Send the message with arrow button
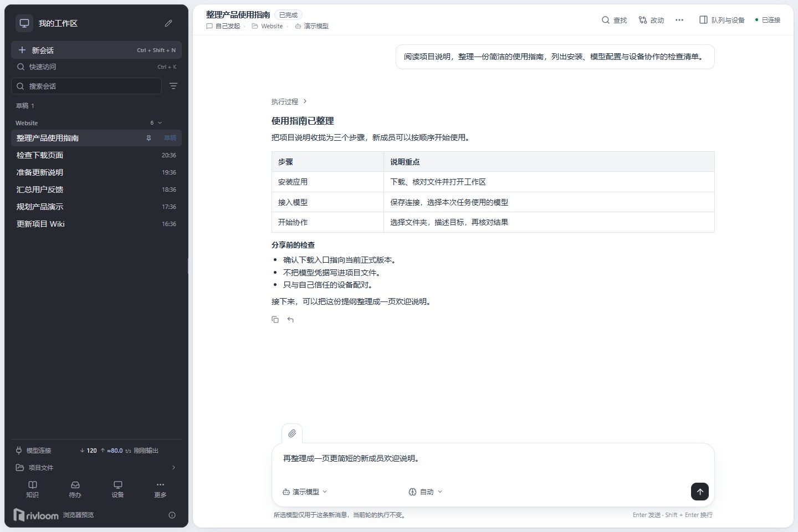Image resolution: width=798 pixels, height=532 pixels. 700,492
